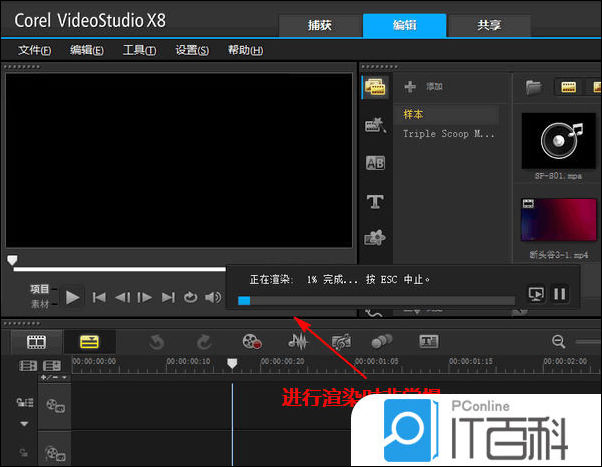This screenshot has width=602, height=467.
Task: Click the preview scrubber handle
Action: point(12,260)
